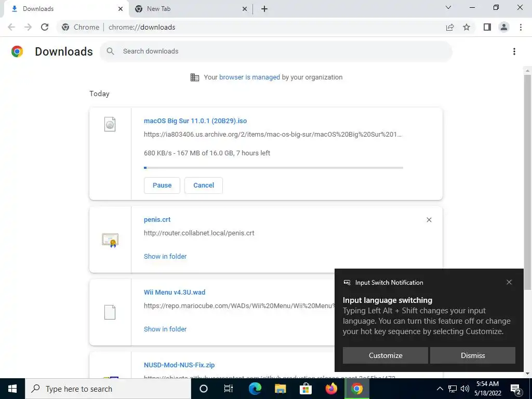Viewport: 532px width, 399px height.
Task: Click the repo.mariocube.com URL
Action: click(239, 305)
